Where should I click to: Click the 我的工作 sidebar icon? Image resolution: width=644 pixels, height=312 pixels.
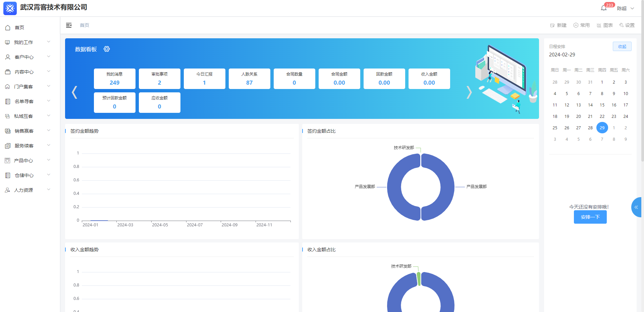click(7, 42)
